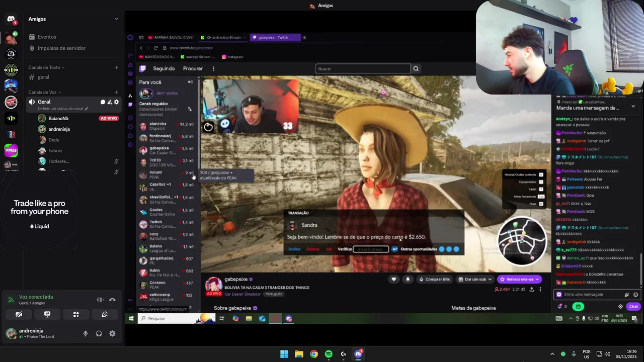
Task: Open the Instagram bookmark
Action: point(232,57)
